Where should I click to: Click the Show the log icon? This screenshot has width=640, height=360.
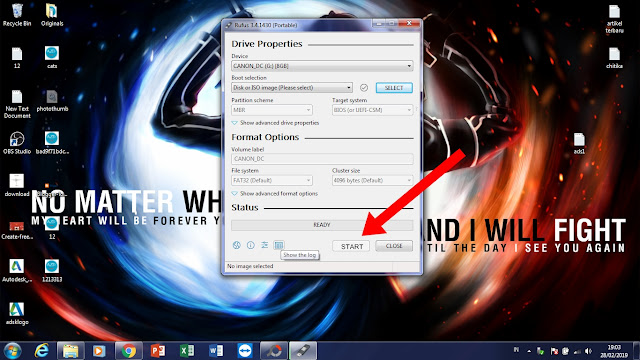tap(279, 245)
